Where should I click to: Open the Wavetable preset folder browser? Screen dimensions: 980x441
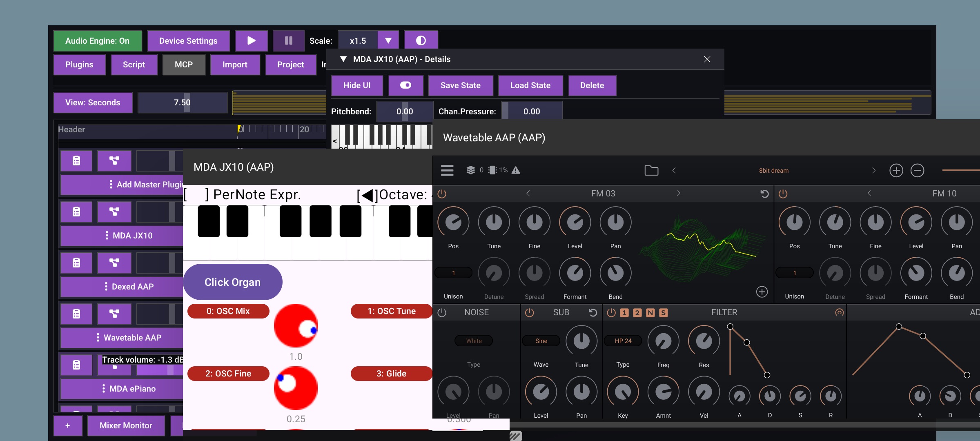pyautogui.click(x=651, y=170)
